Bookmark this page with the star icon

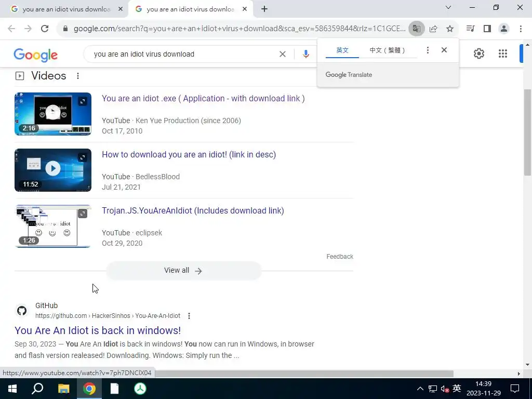450,29
